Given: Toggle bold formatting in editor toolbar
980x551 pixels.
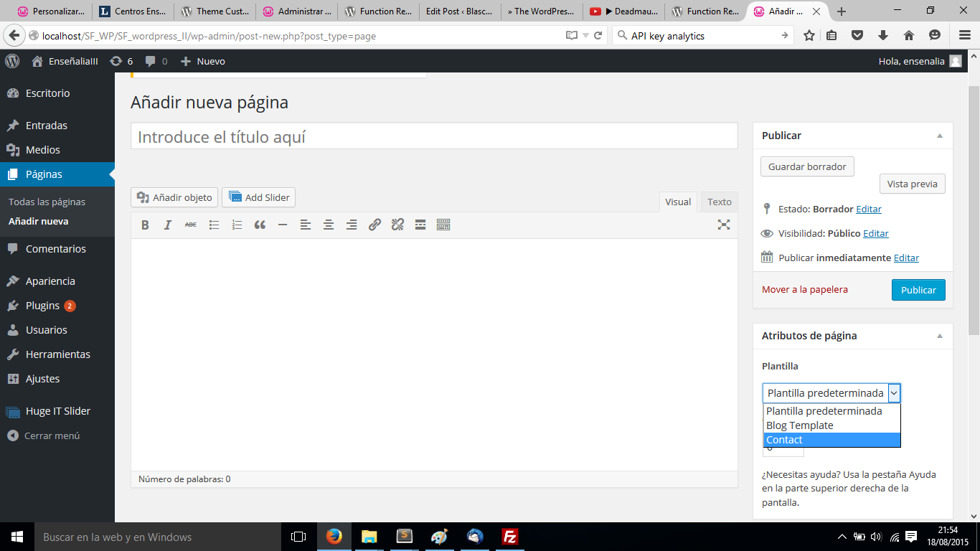Looking at the screenshot, I should 145,225.
